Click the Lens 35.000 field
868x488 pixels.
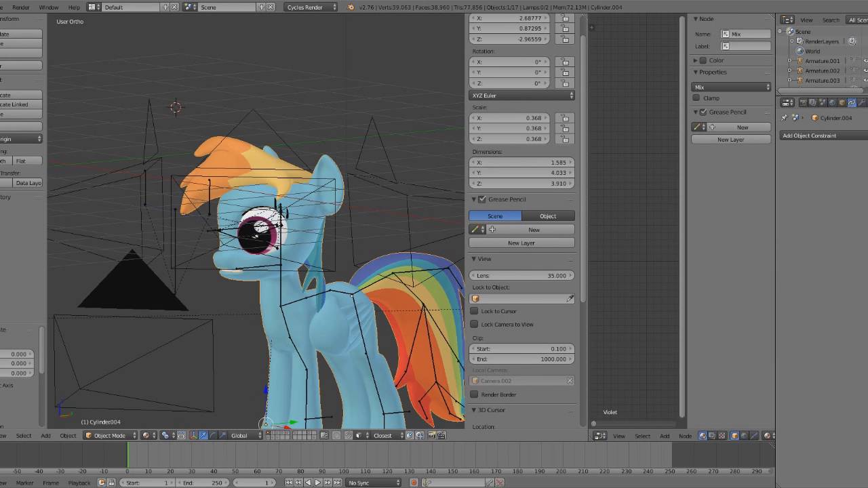[x=521, y=276]
